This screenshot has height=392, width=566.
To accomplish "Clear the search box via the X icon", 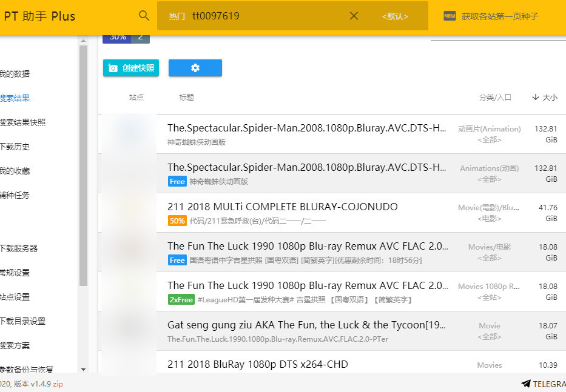I will 354,16.
